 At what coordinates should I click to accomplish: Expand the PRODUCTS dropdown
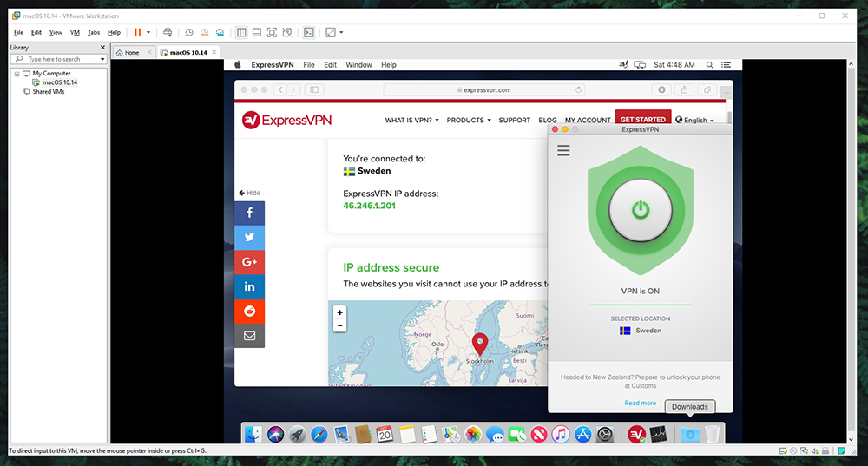(469, 120)
